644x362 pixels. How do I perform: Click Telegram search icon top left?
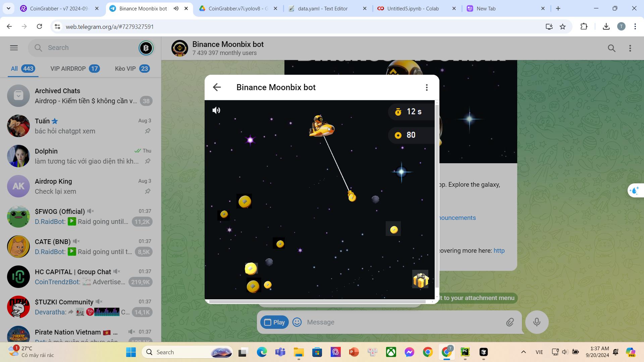click(x=39, y=47)
